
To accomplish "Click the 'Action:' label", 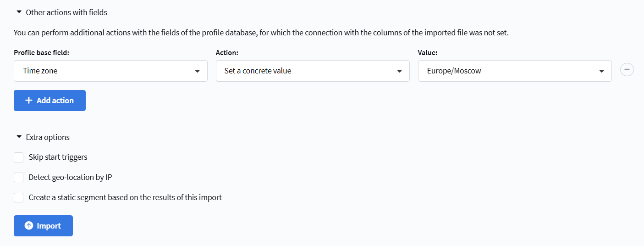I will [x=227, y=53].
